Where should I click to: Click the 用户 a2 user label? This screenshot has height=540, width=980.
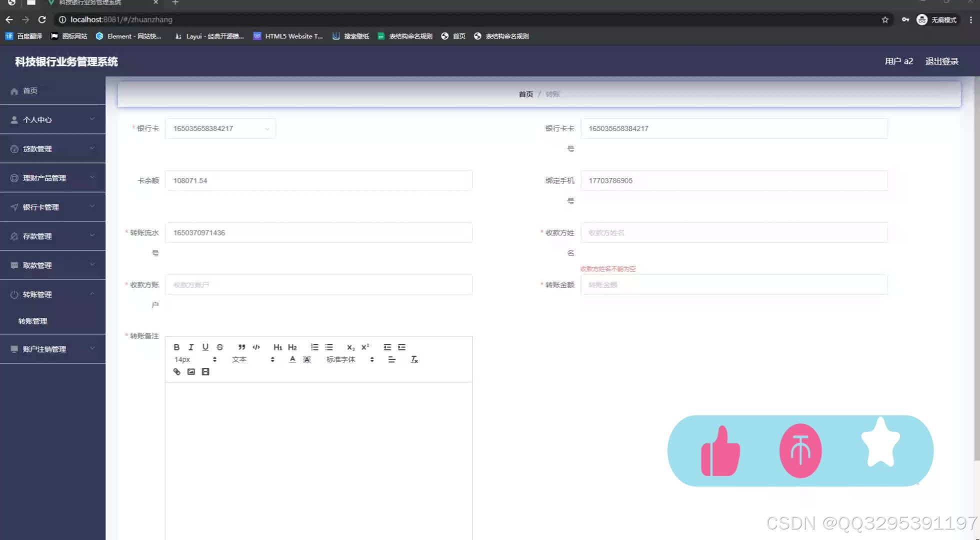pos(898,61)
